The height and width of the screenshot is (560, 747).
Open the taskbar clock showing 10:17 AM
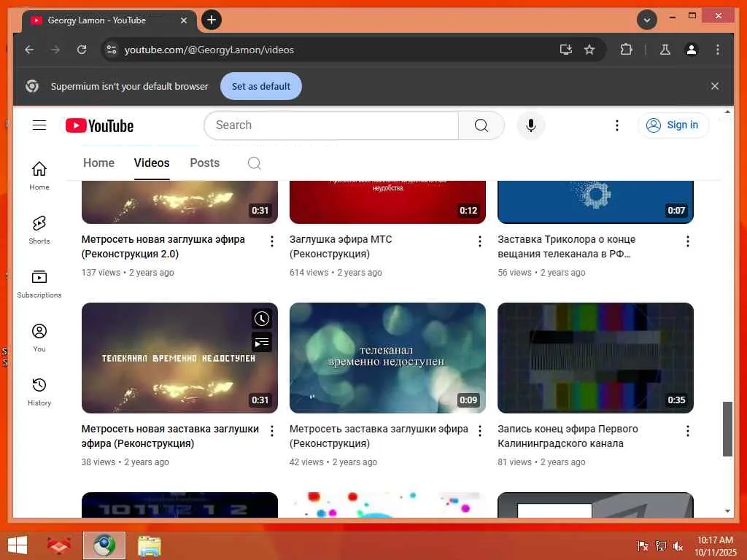pos(715,545)
